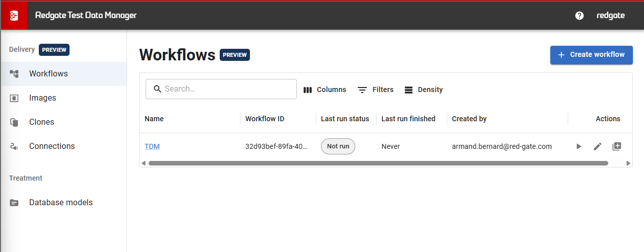This screenshot has width=644, height=252.
Task: Edit the TDM workflow using pencil icon
Action: [x=598, y=146]
